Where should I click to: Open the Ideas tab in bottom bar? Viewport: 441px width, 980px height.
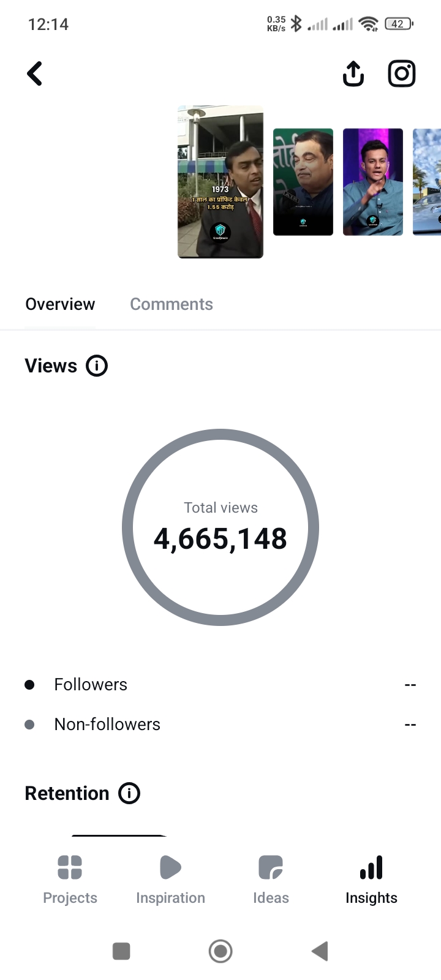271,880
